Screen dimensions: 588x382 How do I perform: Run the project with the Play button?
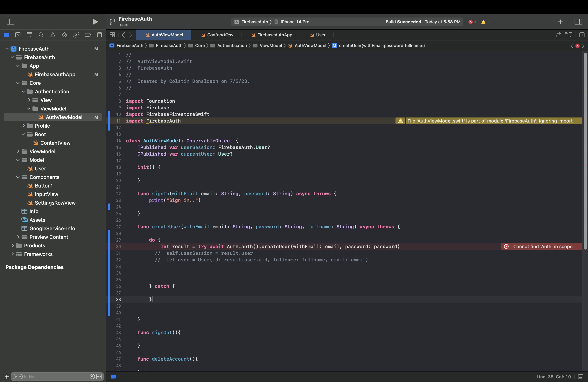95,22
